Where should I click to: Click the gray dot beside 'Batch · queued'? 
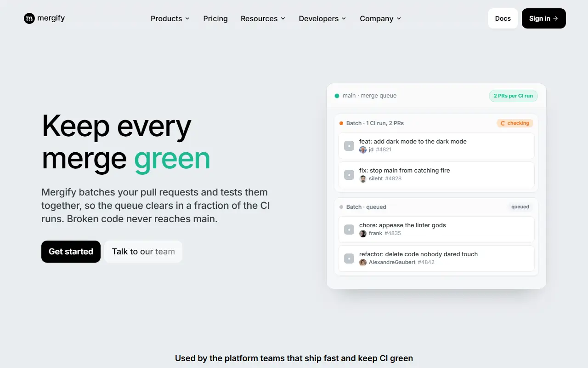tap(341, 207)
